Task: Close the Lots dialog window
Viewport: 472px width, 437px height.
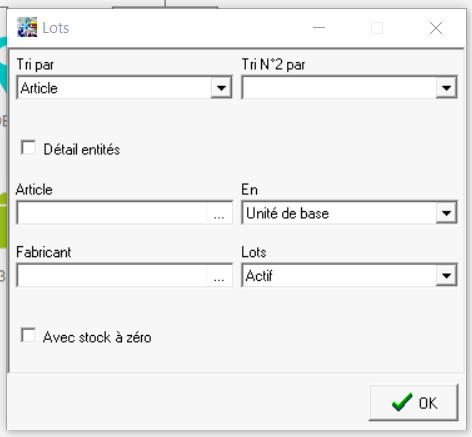Action: pyautogui.click(x=436, y=28)
